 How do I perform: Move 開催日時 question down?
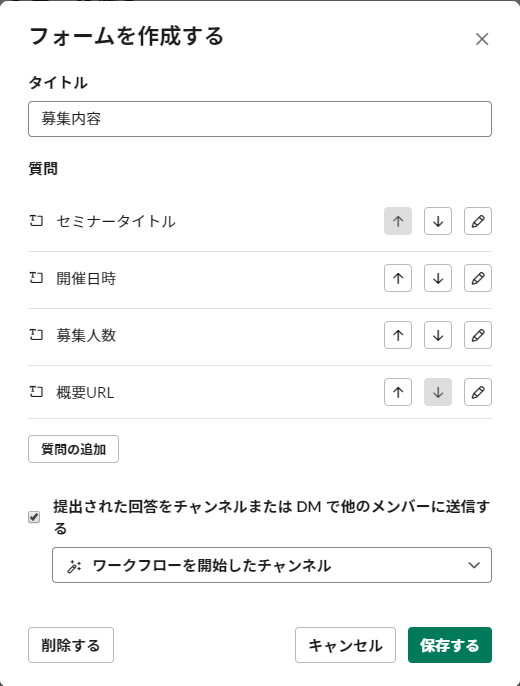pos(438,278)
